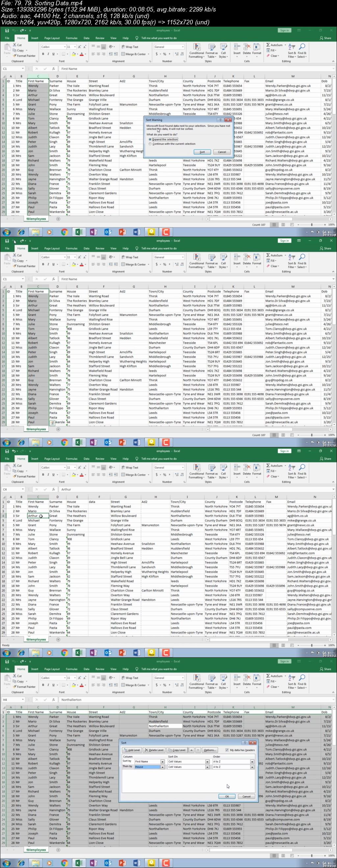Open Find & Select in Add Level dialog frame

point(302,681)
